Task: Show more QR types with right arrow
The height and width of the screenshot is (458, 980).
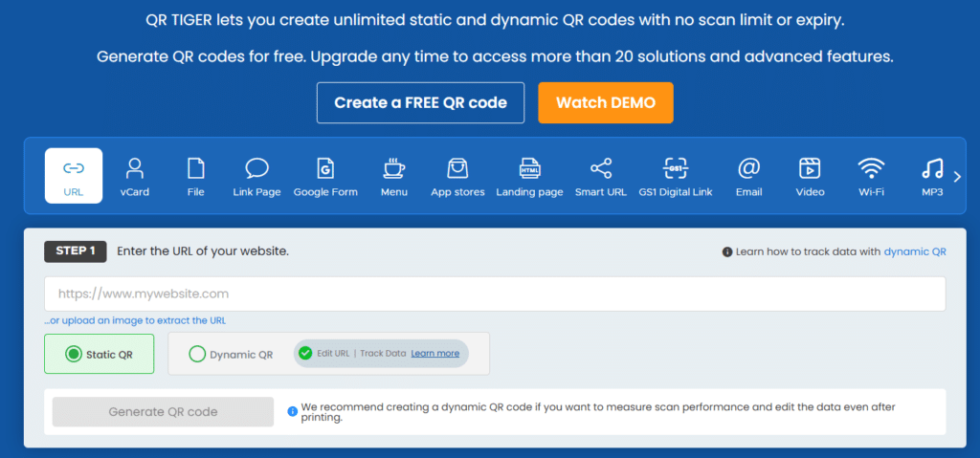Action: (957, 177)
